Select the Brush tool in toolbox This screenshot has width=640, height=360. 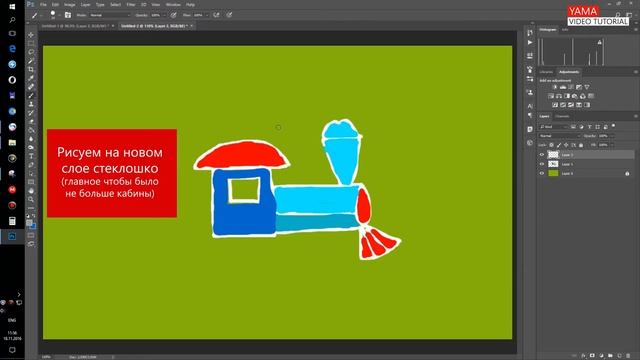tap(31, 96)
